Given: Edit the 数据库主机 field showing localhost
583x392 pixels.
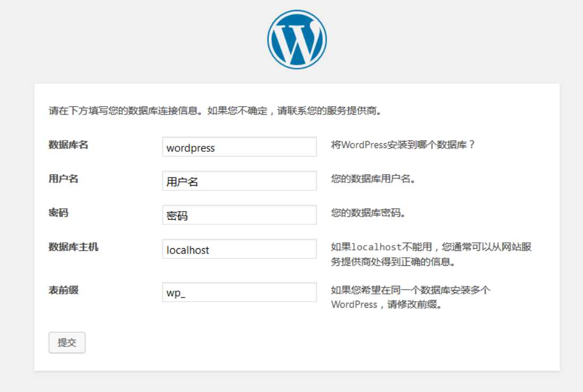Looking at the screenshot, I should coord(239,249).
